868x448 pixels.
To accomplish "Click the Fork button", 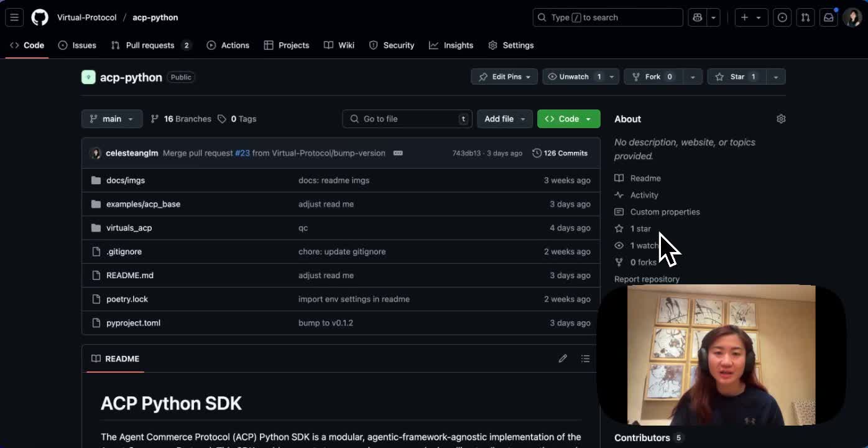I will point(653,77).
